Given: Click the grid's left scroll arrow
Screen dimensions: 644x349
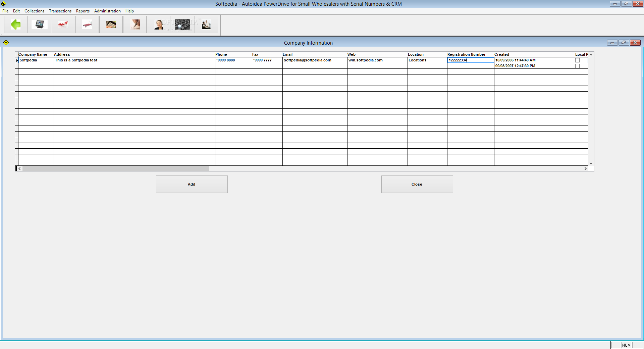Looking at the screenshot, I should [x=20, y=169].
